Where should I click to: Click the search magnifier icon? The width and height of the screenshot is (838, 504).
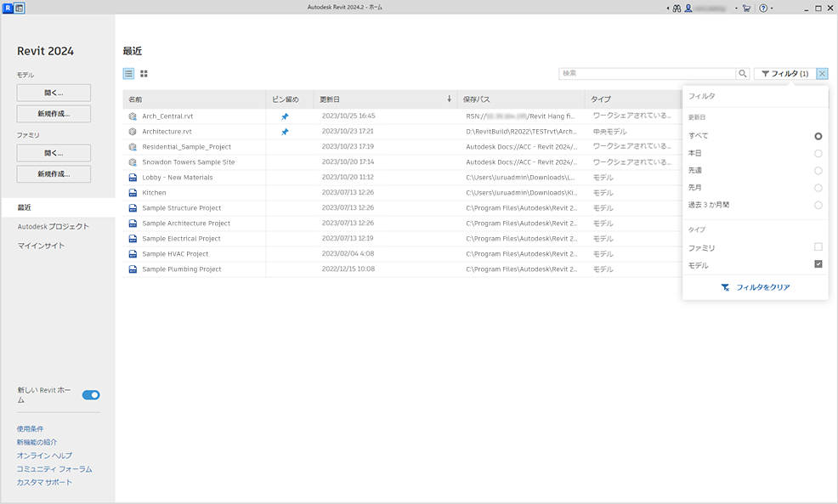(743, 74)
